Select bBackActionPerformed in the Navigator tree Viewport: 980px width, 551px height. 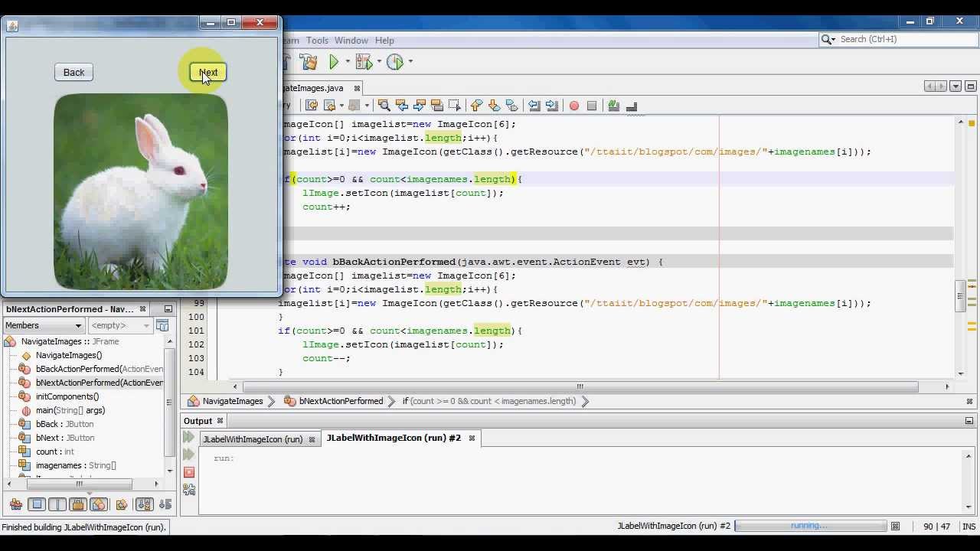(100, 369)
